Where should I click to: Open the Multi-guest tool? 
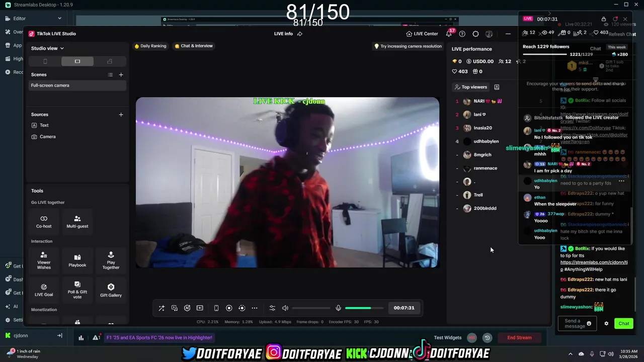(x=77, y=221)
